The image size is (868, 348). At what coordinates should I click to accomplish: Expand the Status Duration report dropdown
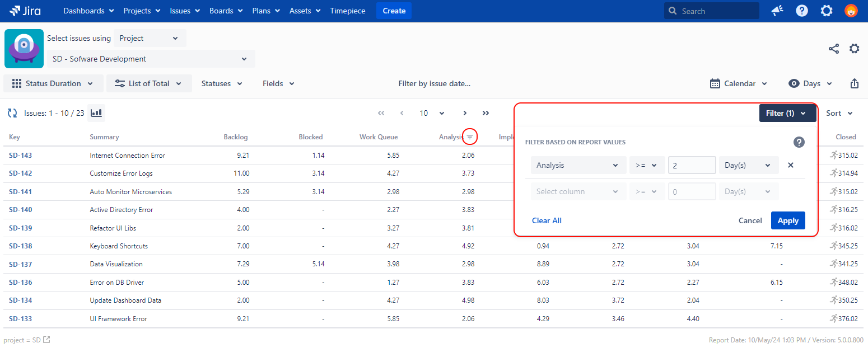click(x=54, y=83)
